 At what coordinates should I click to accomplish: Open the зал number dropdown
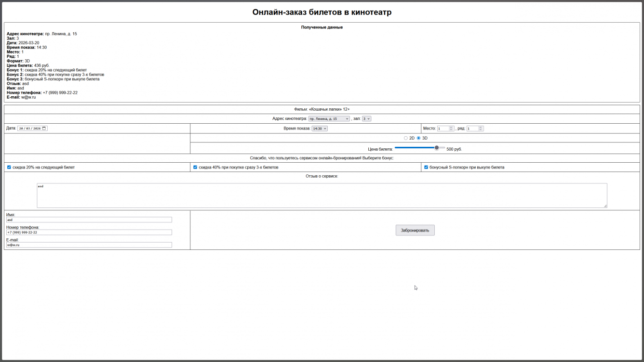(366, 118)
